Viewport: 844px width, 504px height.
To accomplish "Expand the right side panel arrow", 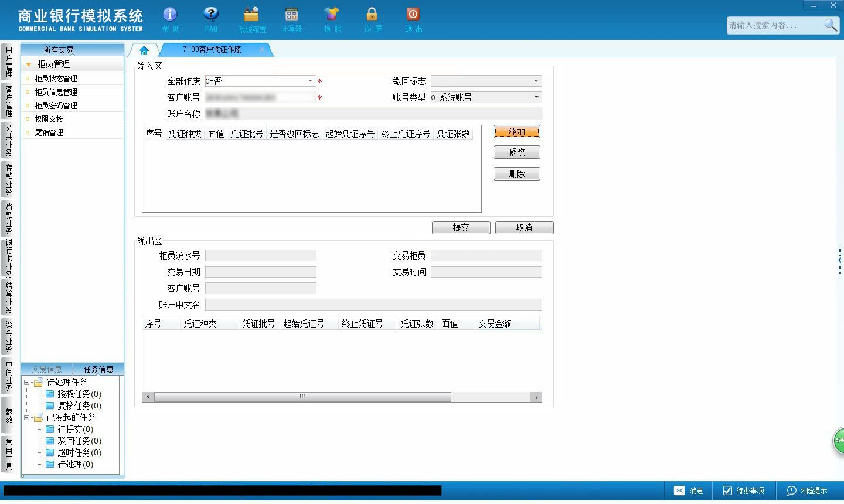I will pyautogui.click(x=840, y=260).
